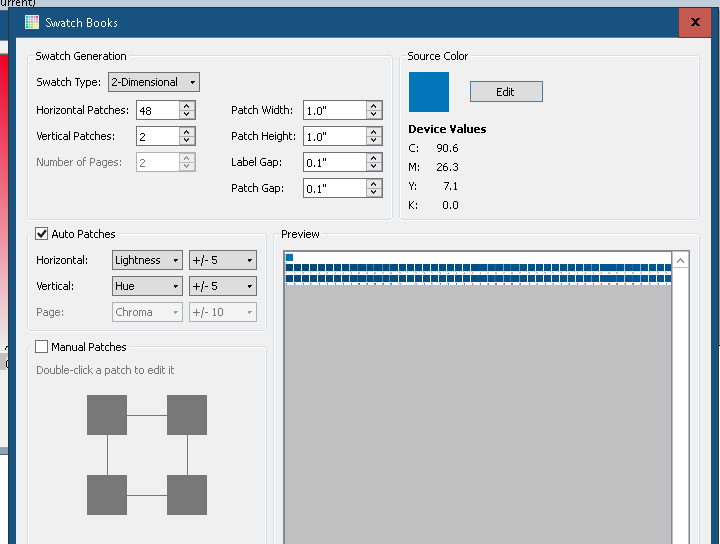Click the Horizontal Patches input field

point(158,110)
